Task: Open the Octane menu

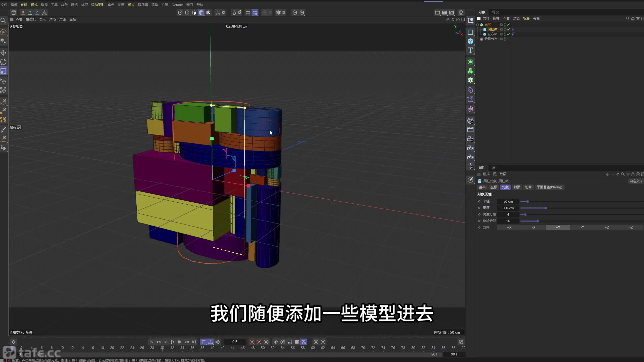Action: pos(177,5)
